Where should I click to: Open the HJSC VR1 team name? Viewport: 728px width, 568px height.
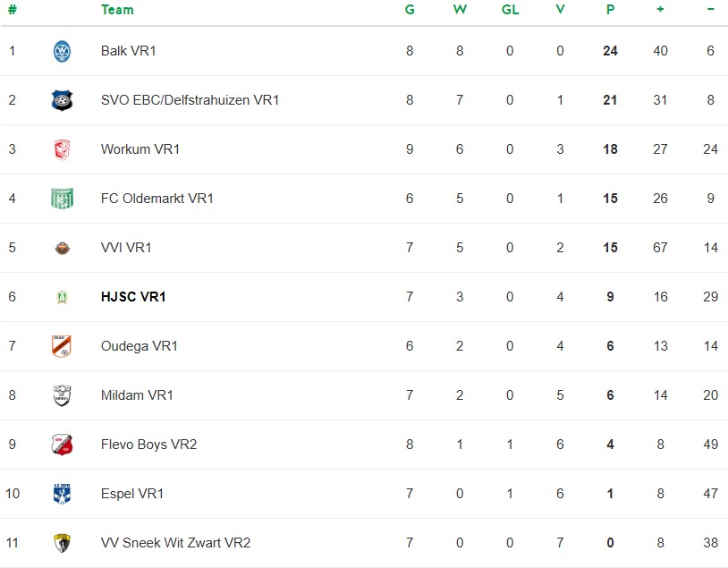point(133,297)
